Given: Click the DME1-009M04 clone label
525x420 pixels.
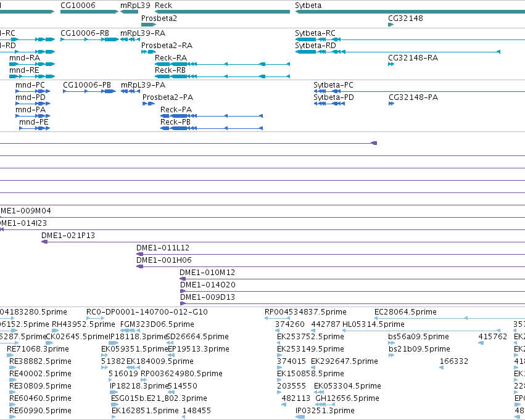Looking at the screenshot, I should click(x=25, y=211).
